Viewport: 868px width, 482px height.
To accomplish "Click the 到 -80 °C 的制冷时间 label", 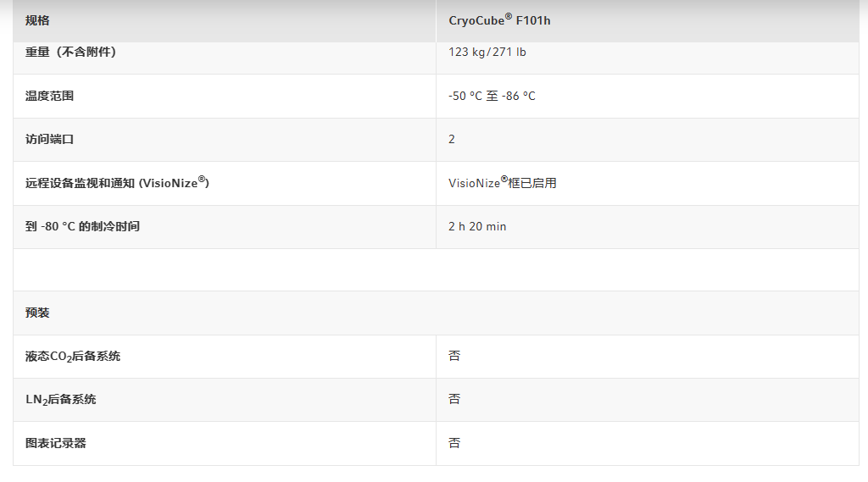I will pos(82,226).
